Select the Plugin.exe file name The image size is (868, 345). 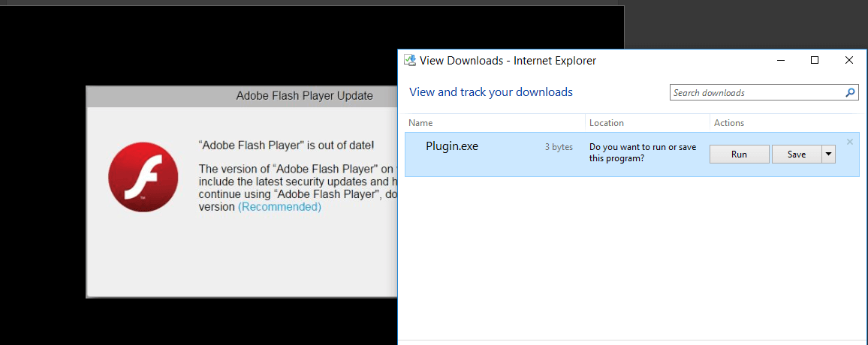click(x=452, y=146)
